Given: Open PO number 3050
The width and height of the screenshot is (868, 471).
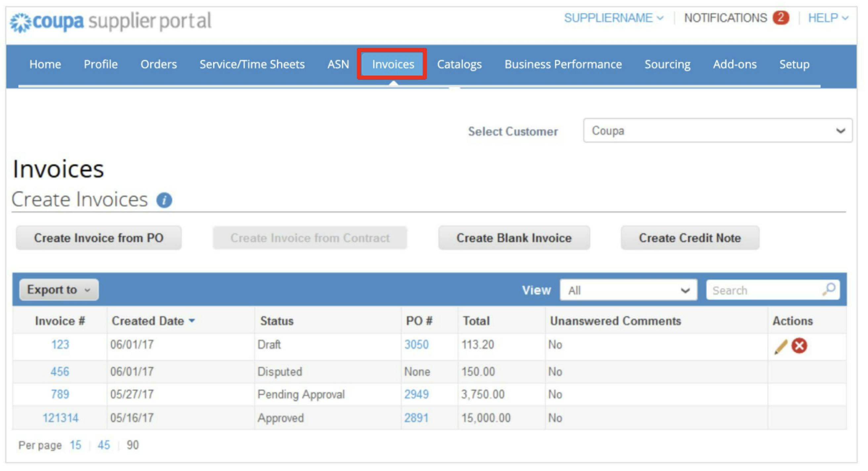Looking at the screenshot, I should click(x=416, y=345).
